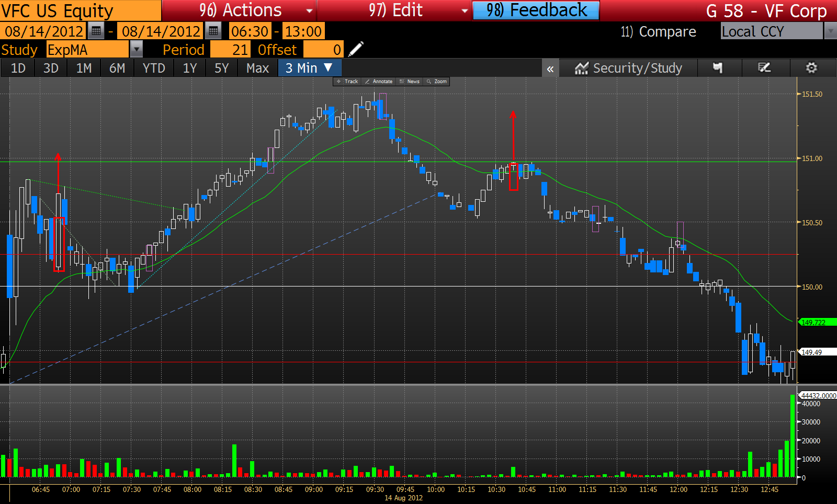837x504 pixels.
Task: Click the 12:45 time axis label
Action: [x=770, y=490]
